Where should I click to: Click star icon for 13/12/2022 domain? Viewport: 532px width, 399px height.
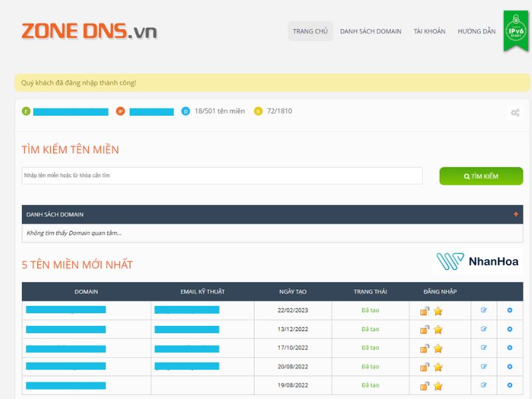point(438,329)
